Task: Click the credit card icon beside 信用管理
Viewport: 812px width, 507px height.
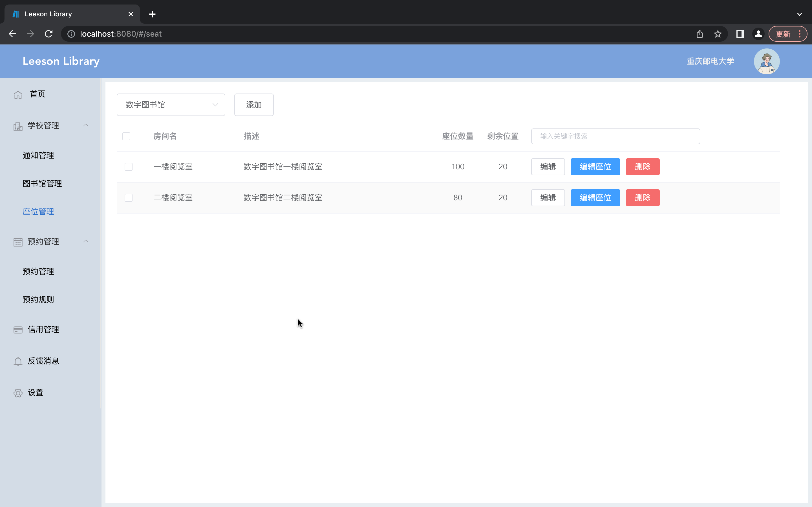Action: tap(18, 329)
